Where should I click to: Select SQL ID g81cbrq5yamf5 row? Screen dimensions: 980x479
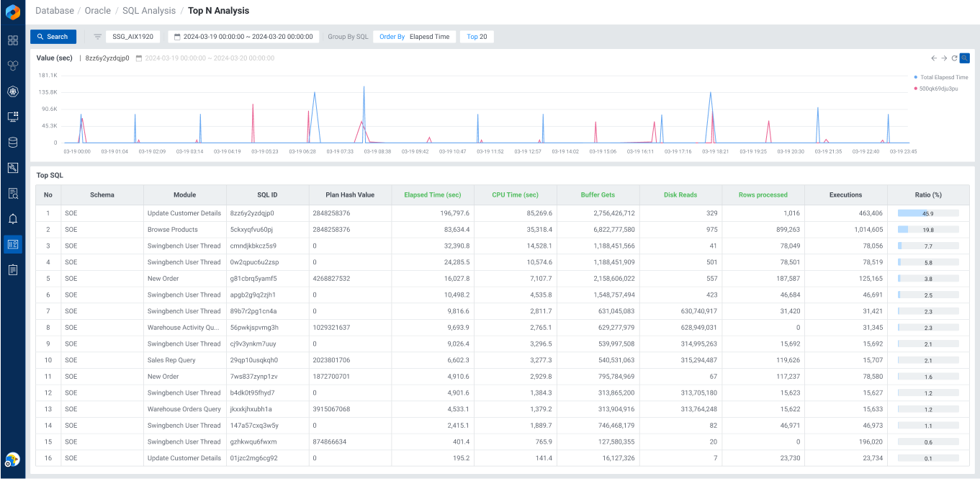502,279
